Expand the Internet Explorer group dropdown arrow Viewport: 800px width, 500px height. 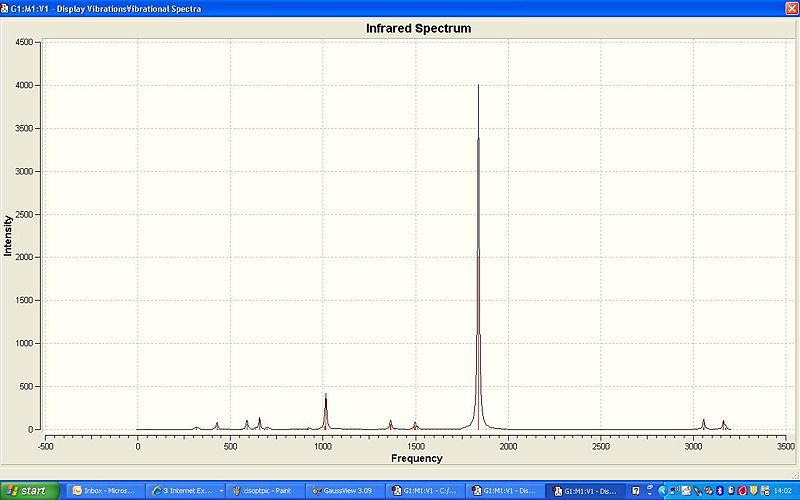point(221,491)
